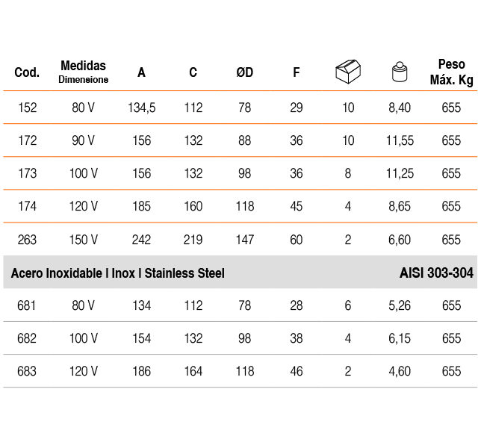Select the 100 V measure in row 173
This screenshot has width=478, height=448.
[x=84, y=173]
